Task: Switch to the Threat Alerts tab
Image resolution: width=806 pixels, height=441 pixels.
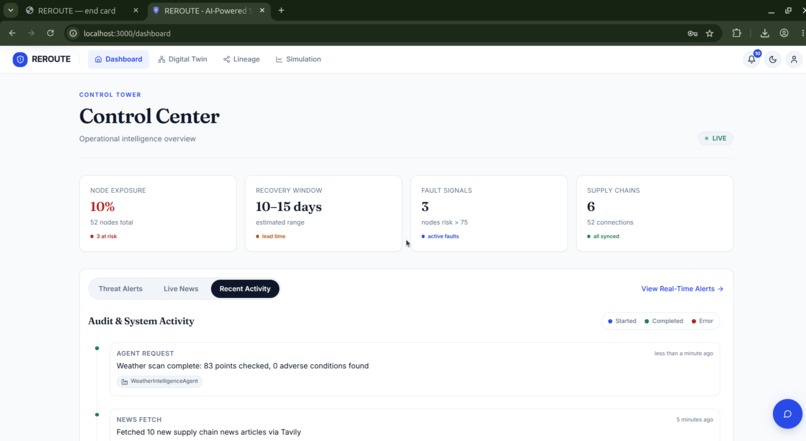Action: pyautogui.click(x=120, y=289)
